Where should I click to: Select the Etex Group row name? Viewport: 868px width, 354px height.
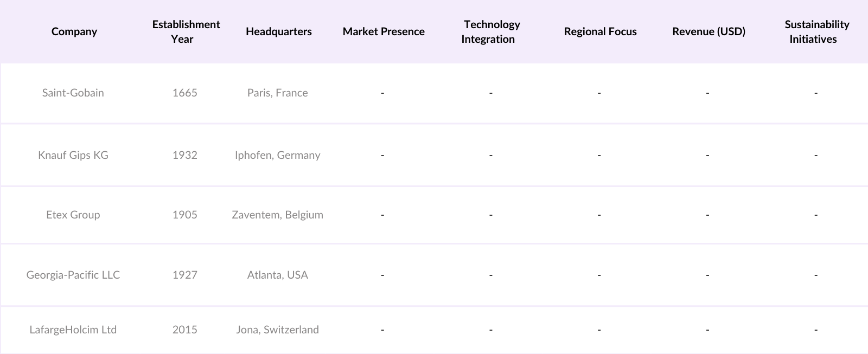pos(73,215)
